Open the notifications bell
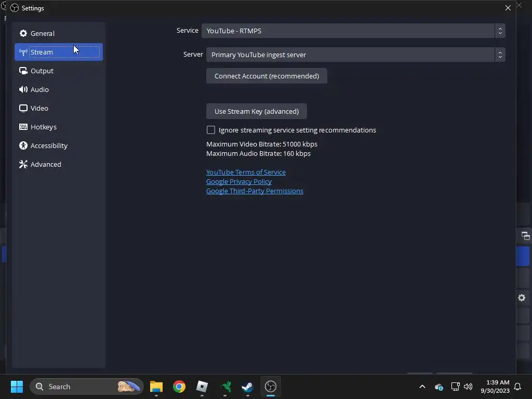532x399 pixels. (517, 387)
